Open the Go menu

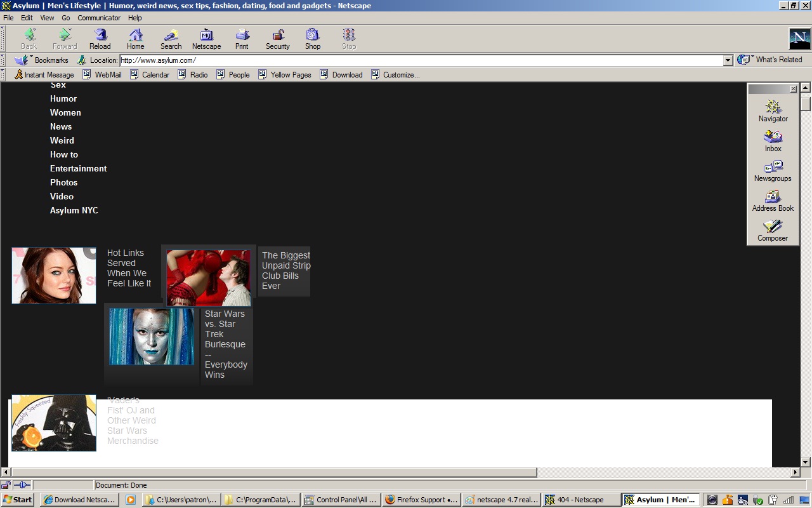(66, 18)
